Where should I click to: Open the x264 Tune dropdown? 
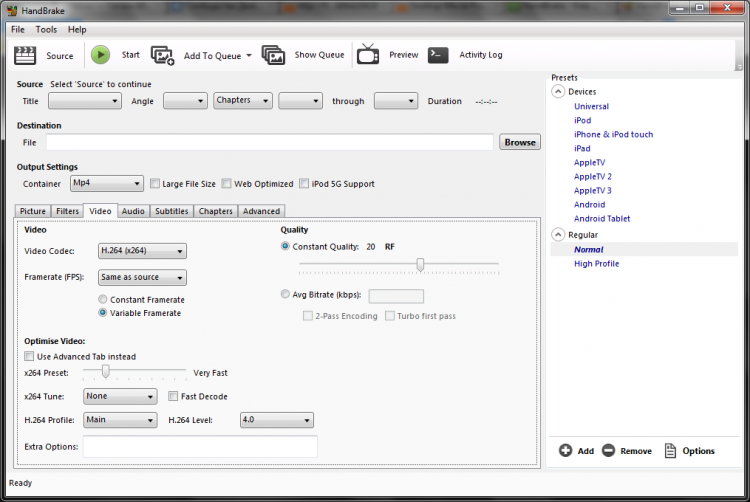(x=120, y=396)
